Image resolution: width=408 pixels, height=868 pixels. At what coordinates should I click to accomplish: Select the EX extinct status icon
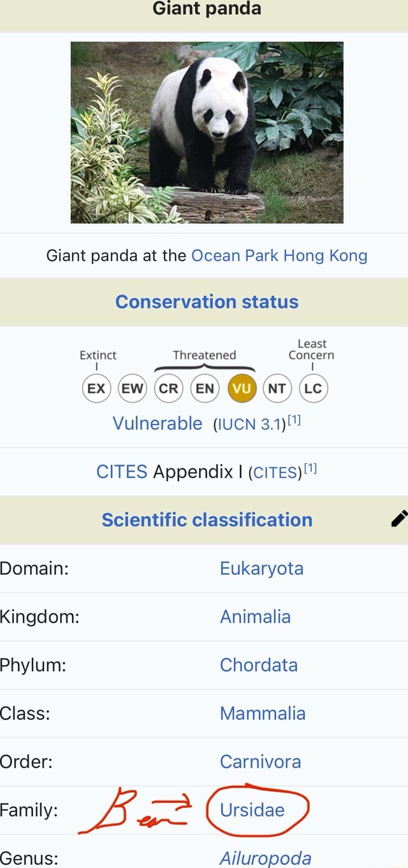(96, 388)
